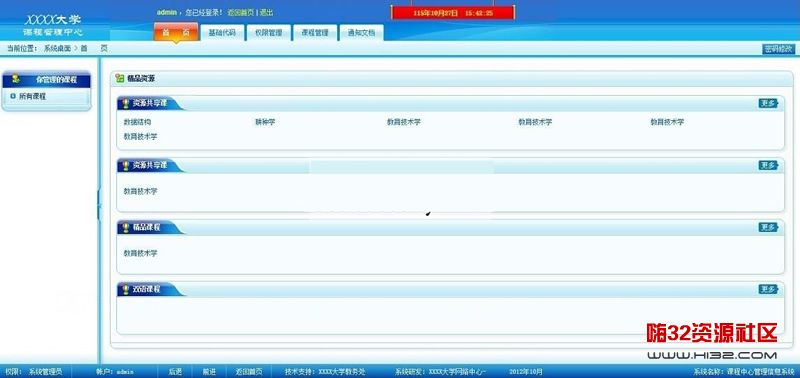Select the 课程管理 tab
The height and width of the screenshot is (378, 800).
(x=315, y=33)
